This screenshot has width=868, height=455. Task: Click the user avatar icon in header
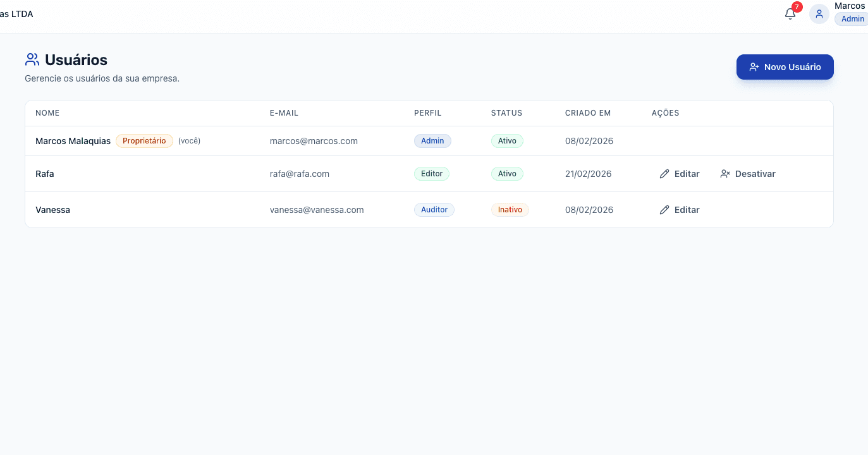(x=819, y=14)
